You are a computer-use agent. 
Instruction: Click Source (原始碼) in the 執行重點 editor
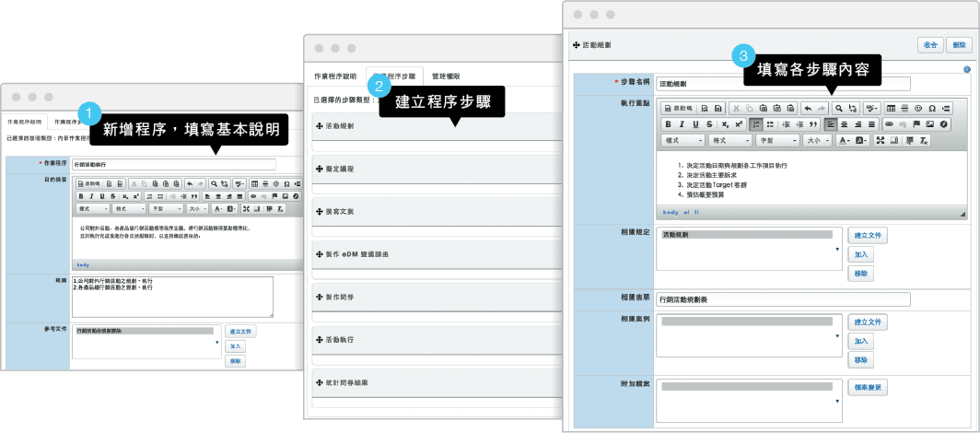click(679, 108)
